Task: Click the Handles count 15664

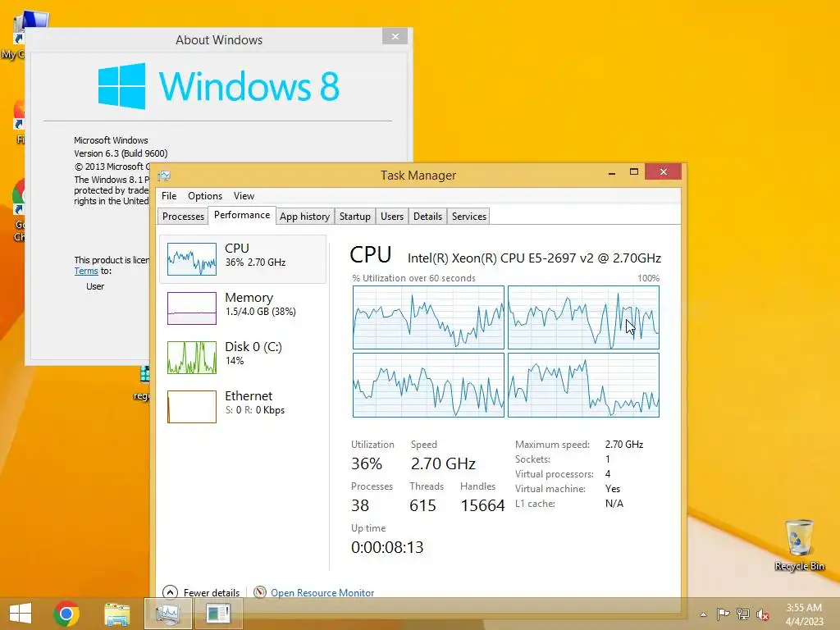Action: (482, 505)
